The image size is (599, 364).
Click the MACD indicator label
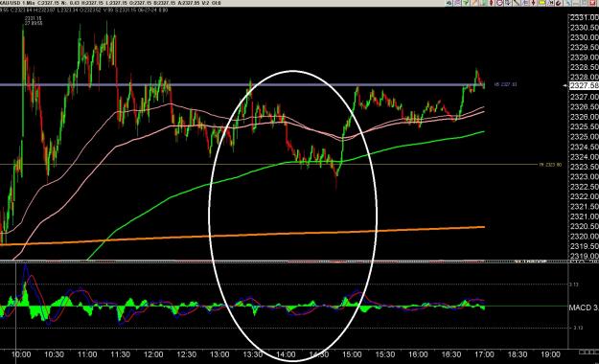584,307
